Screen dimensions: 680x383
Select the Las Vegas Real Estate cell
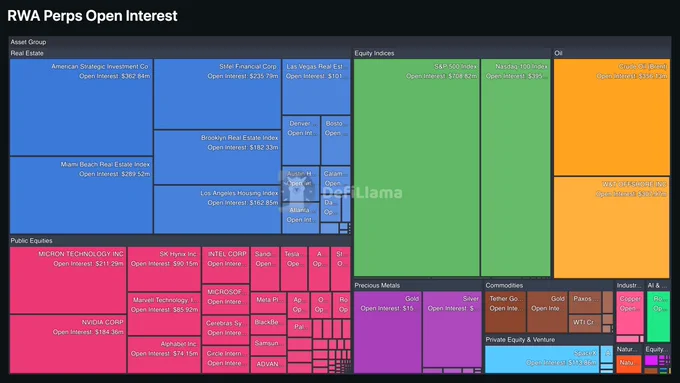[x=316, y=86]
